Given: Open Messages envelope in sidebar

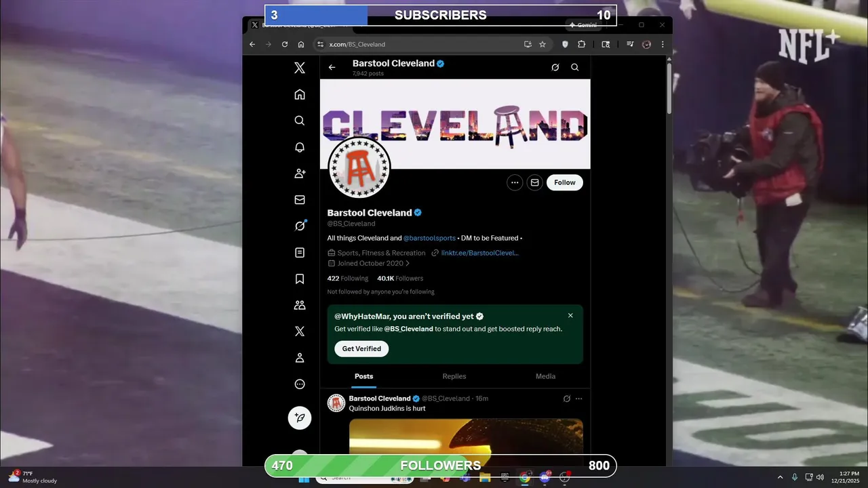Looking at the screenshot, I should (x=300, y=200).
